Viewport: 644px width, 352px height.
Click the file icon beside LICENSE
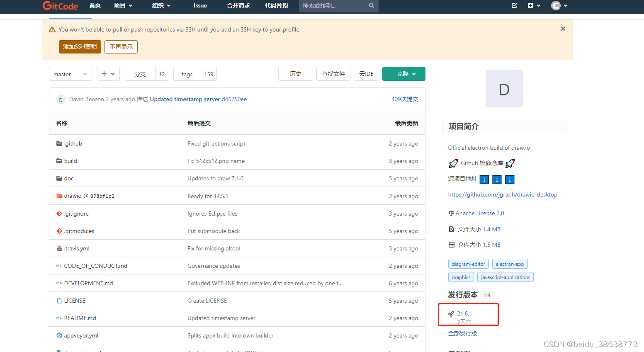point(58,301)
